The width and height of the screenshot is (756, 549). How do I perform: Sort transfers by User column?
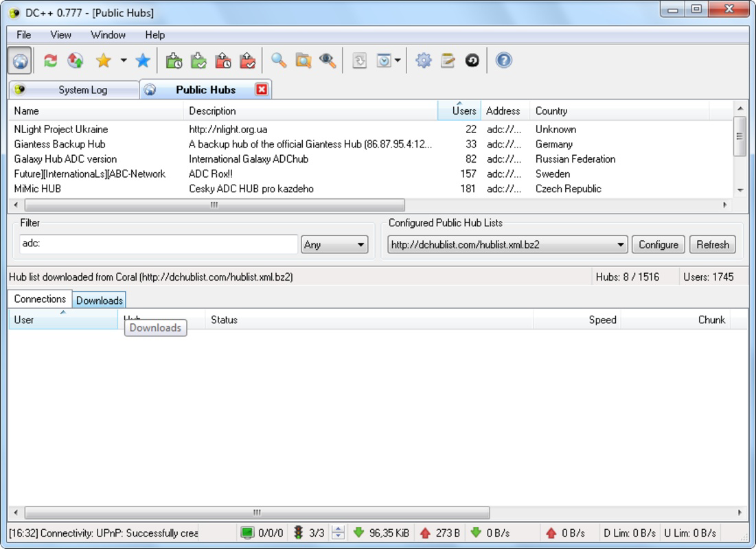[62, 320]
